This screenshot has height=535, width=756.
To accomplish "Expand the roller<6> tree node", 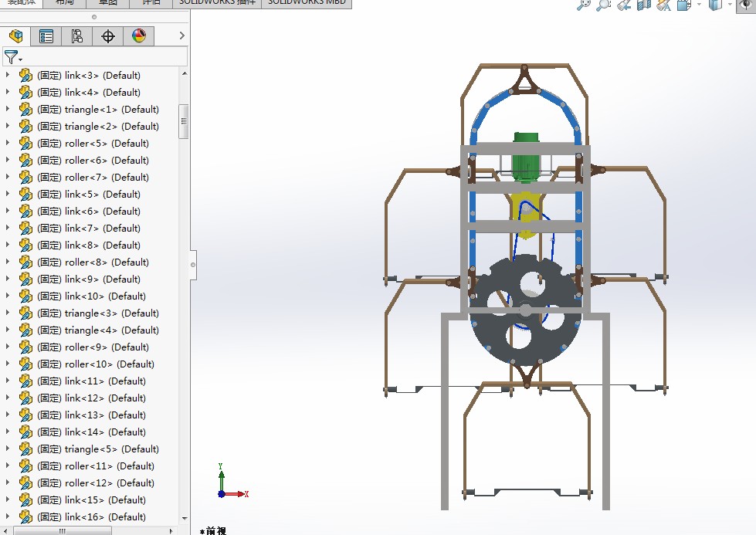I will pyautogui.click(x=8, y=160).
